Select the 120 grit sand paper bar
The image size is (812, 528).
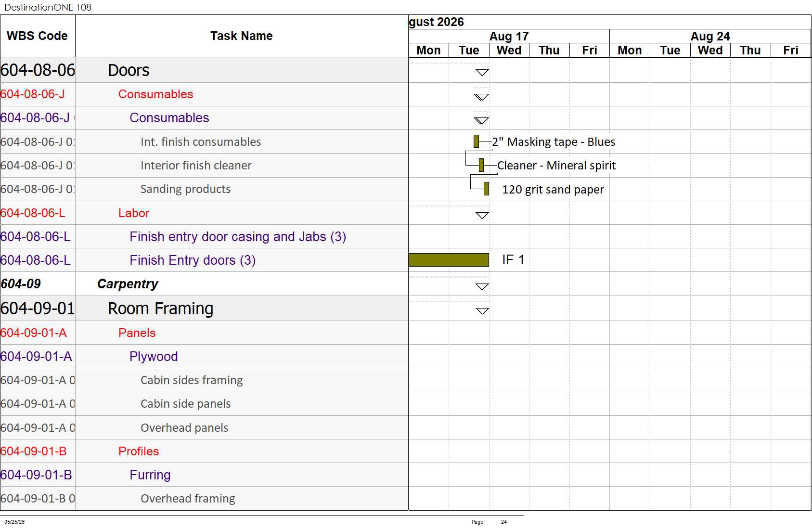point(486,189)
